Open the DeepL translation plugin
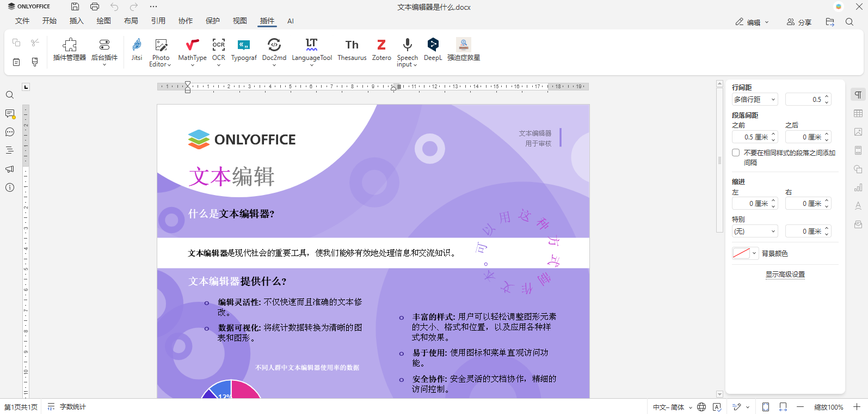This screenshot has height=414, width=868. click(x=433, y=50)
